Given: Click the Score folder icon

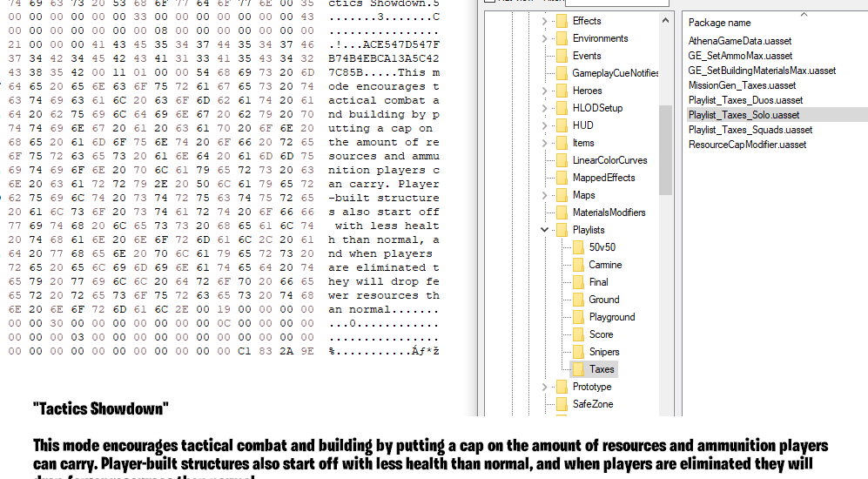Looking at the screenshot, I should [x=578, y=334].
